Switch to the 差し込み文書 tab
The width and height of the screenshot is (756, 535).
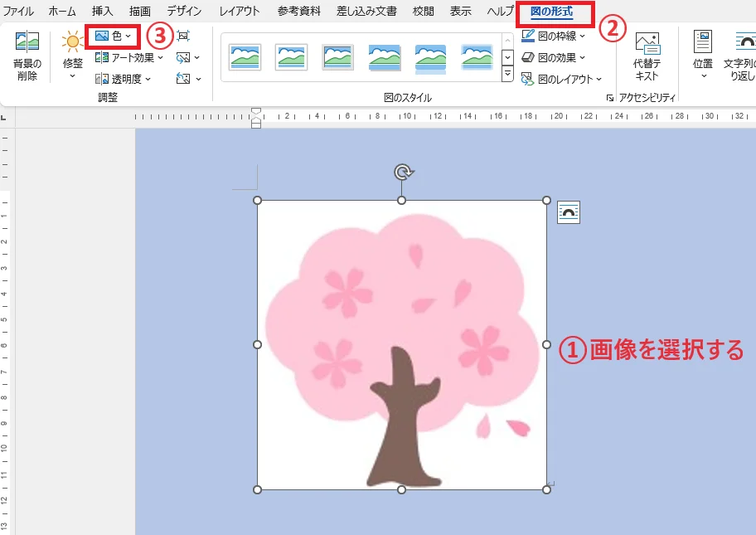click(366, 11)
